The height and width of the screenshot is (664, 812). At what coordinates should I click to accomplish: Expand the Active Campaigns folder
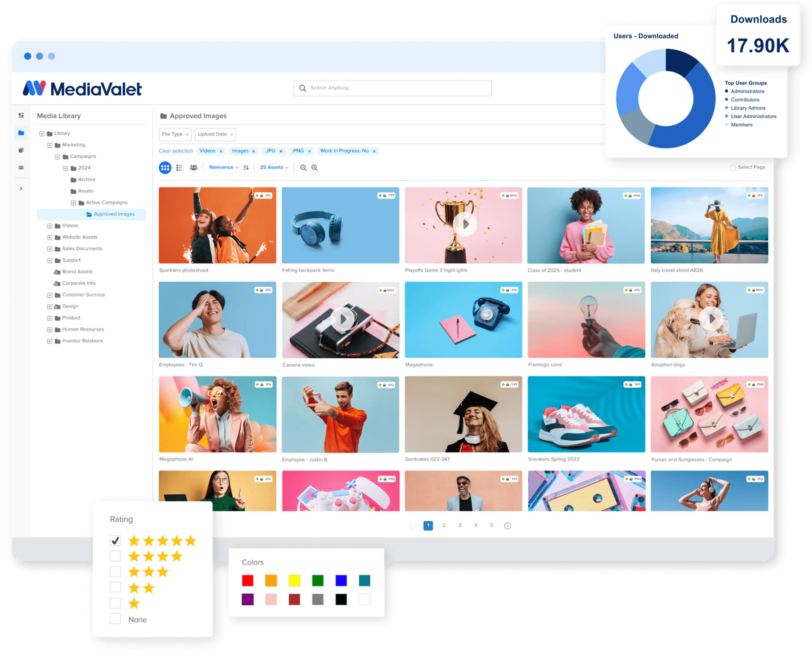tap(73, 203)
